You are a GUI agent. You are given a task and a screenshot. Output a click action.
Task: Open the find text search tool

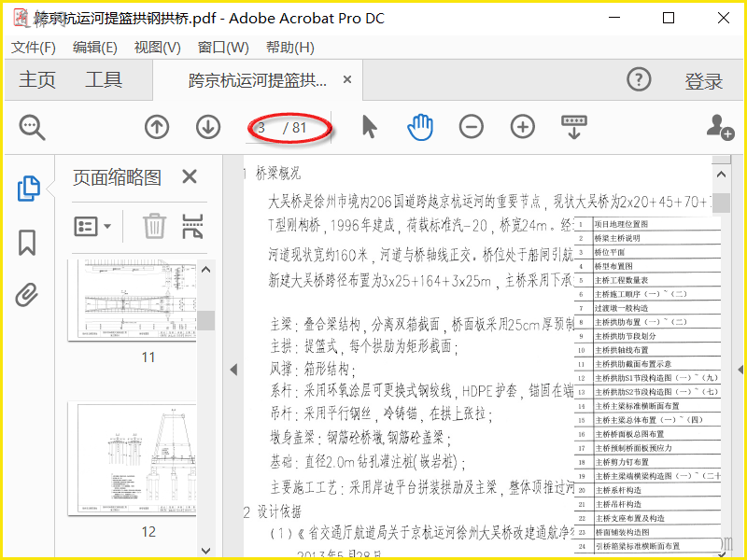coord(32,127)
